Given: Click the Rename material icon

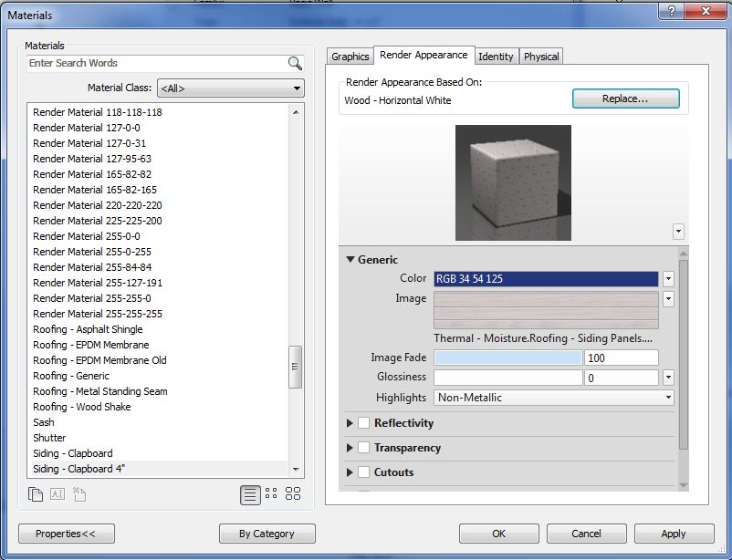Looking at the screenshot, I should tap(58, 494).
